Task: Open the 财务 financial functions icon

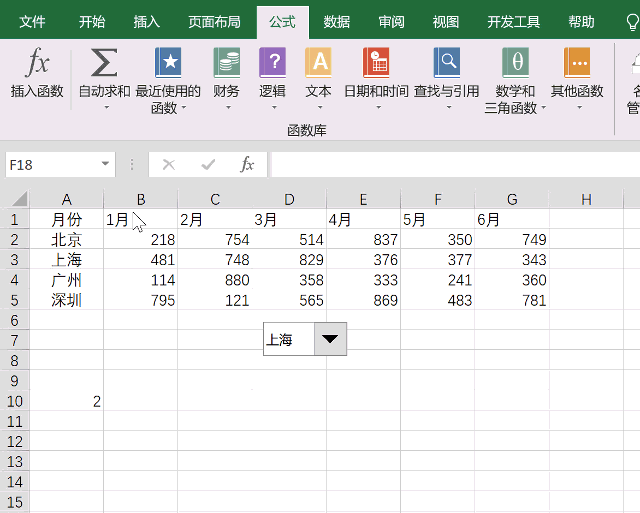Action: (227, 62)
